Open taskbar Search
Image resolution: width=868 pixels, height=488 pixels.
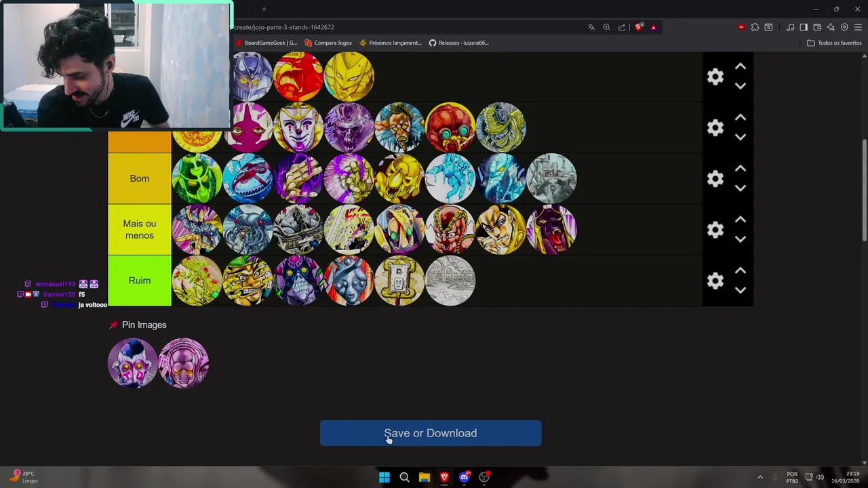click(404, 477)
